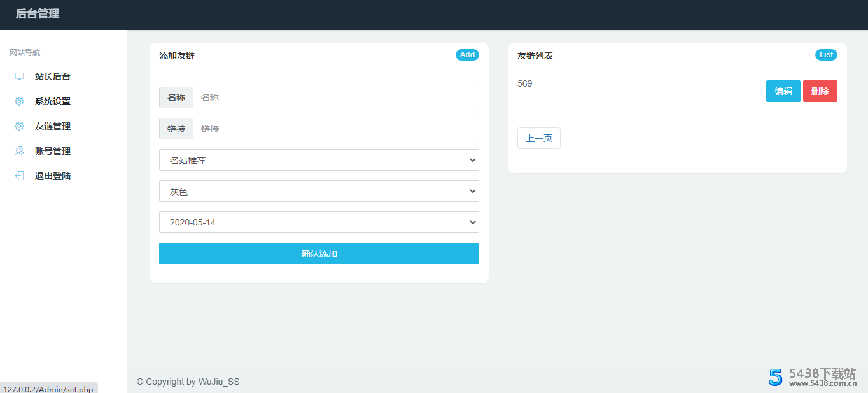Open the 2020-05-14 date dropdown
This screenshot has height=393, width=868.
point(319,222)
